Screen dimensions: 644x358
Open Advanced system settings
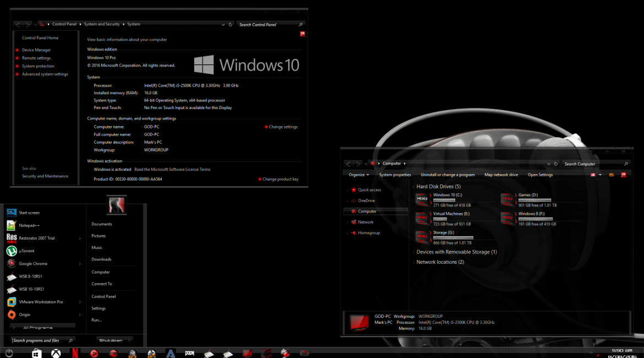point(45,74)
